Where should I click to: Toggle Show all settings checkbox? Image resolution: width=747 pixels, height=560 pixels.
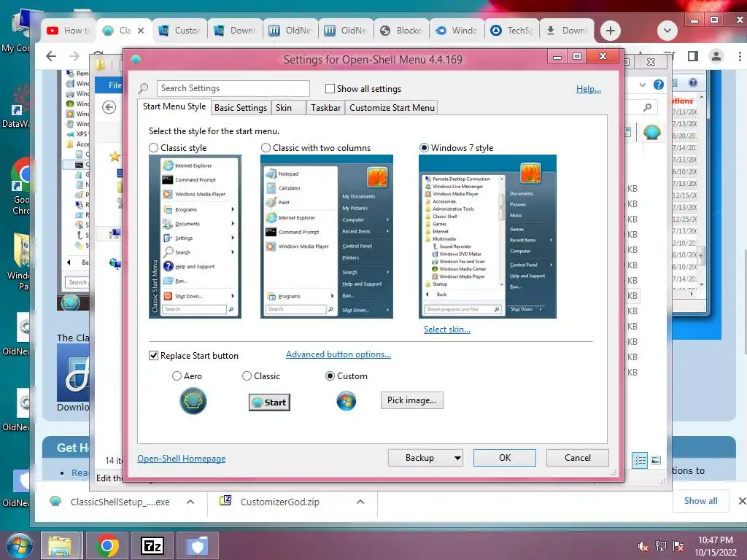(x=330, y=88)
